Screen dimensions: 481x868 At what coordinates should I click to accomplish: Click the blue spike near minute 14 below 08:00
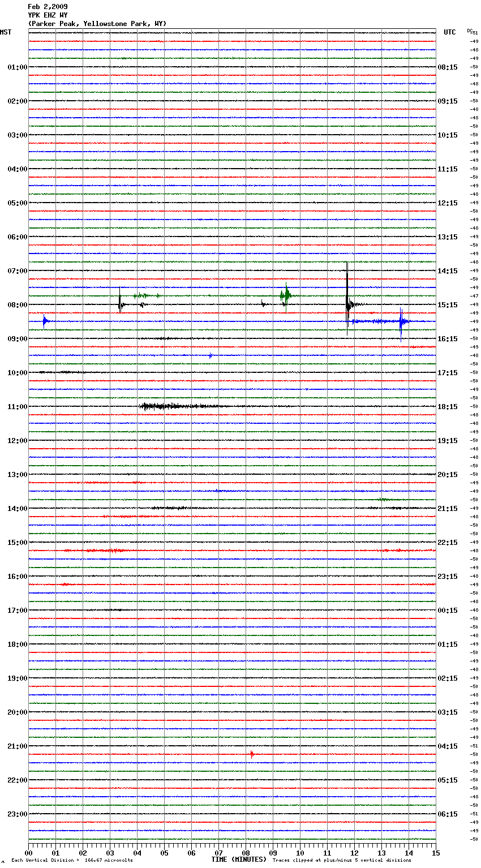[x=401, y=324]
